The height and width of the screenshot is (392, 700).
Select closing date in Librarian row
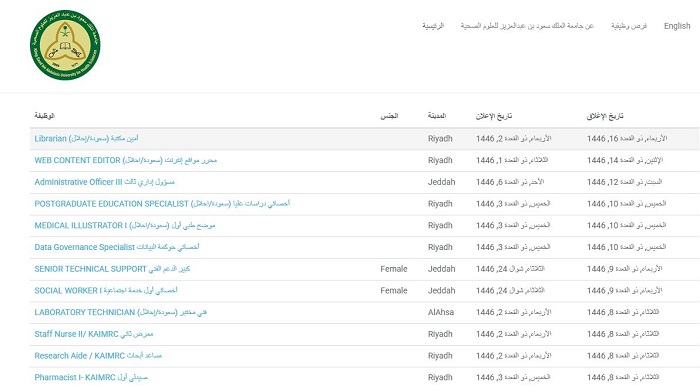coord(627,138)
